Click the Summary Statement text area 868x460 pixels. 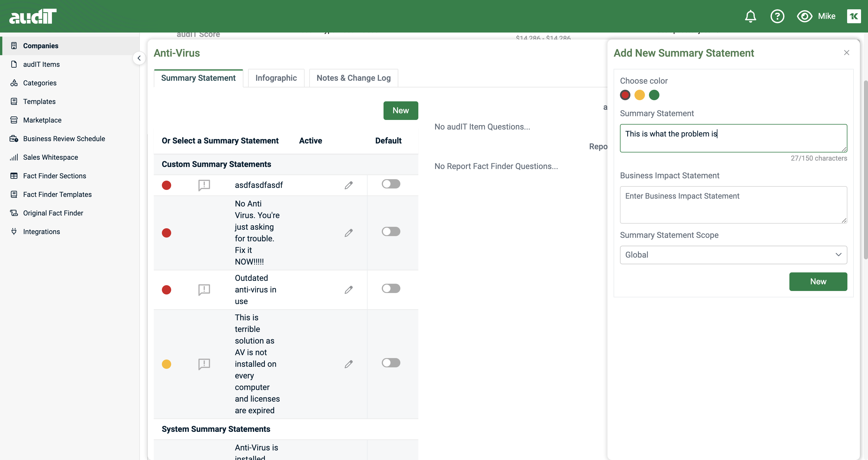[x=733, y=138]
